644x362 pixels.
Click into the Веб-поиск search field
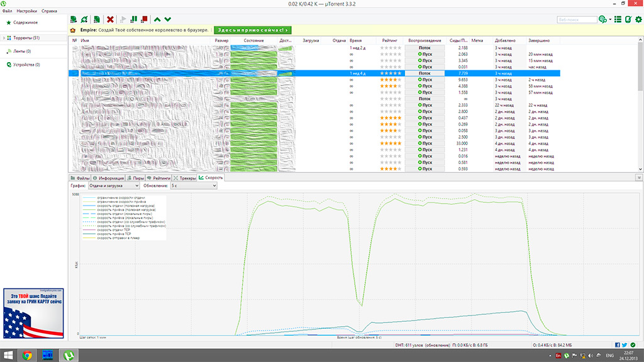point(576,20)
